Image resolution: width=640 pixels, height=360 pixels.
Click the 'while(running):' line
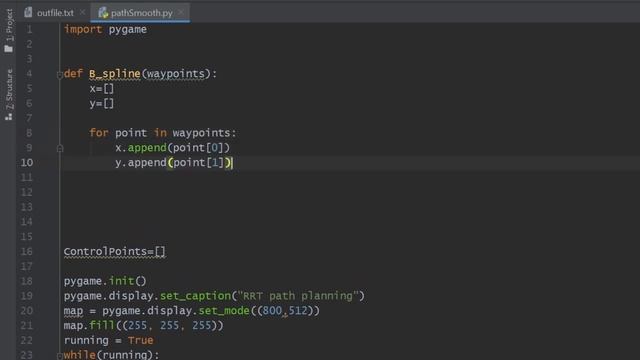111,355
